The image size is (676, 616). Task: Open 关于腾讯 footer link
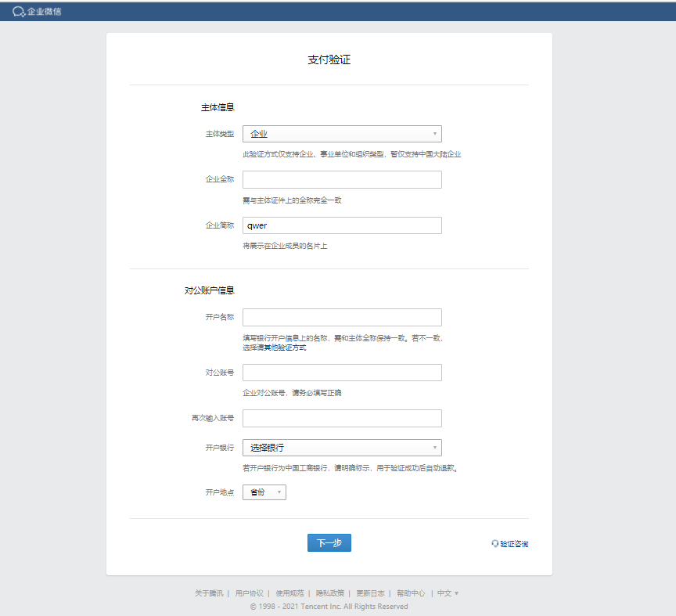click(209, 593)
